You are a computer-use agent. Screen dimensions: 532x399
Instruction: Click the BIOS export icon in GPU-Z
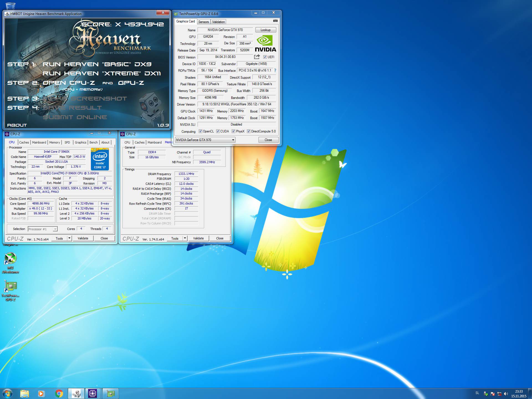click(257, 57)
